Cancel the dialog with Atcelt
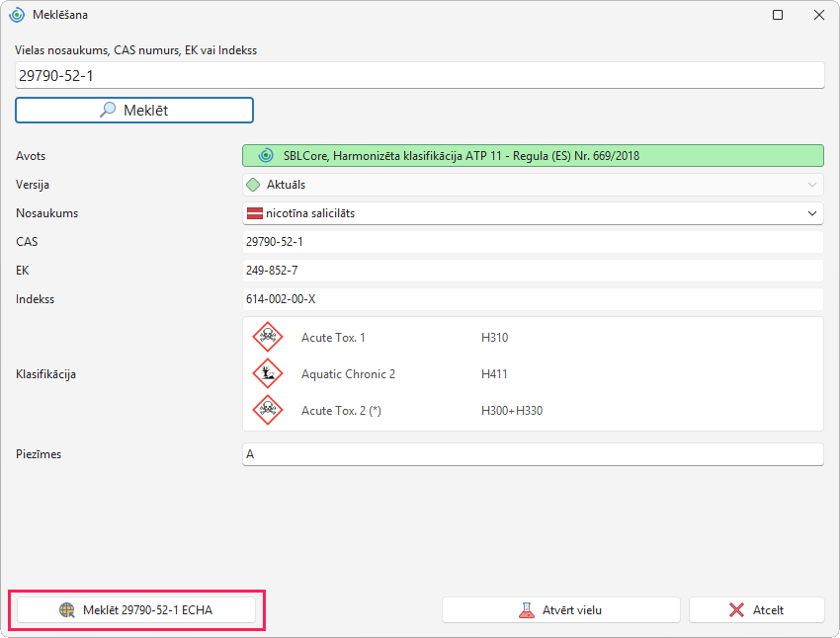840x638 pixels. (756, 610)
